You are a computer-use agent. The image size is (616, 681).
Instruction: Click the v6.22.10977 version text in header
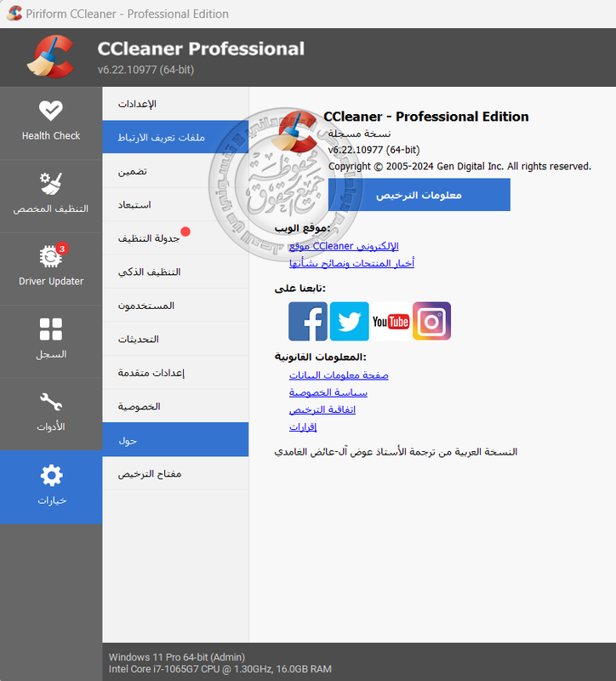(145, 70)
